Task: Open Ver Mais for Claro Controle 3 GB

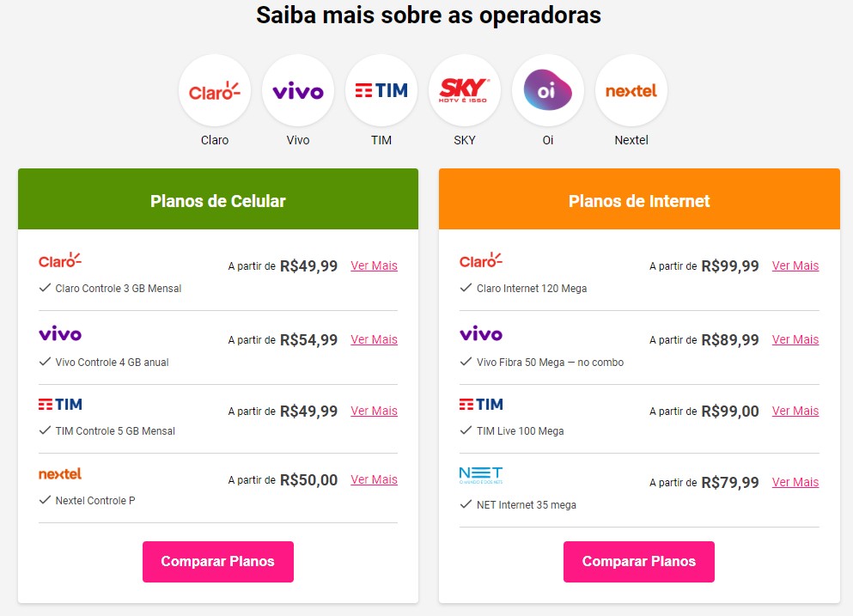Action: [374, 265]
